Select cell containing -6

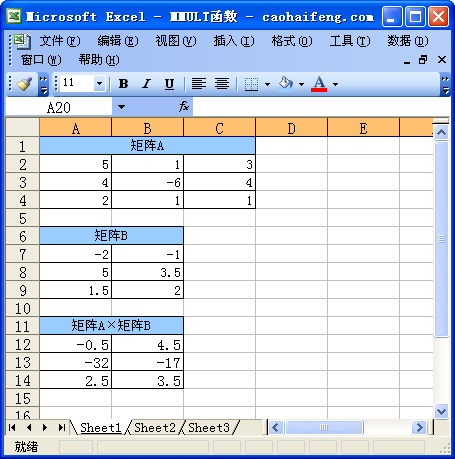148,182
